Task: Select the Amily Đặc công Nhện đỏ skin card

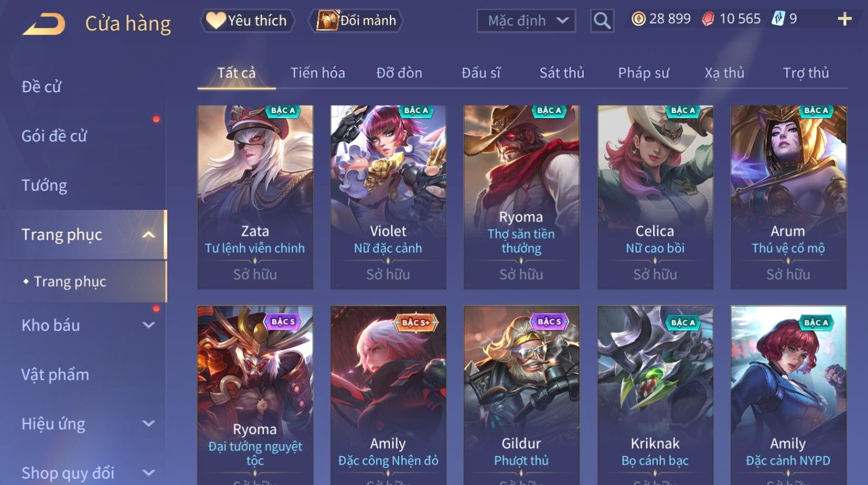Action: click(x=388, y=396)
